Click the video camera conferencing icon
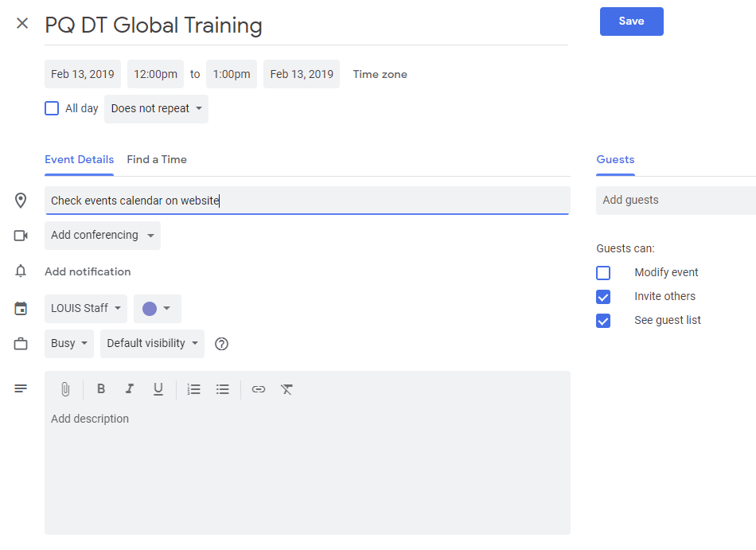Screen dimensions: 756x550 [x=21, y=236]
